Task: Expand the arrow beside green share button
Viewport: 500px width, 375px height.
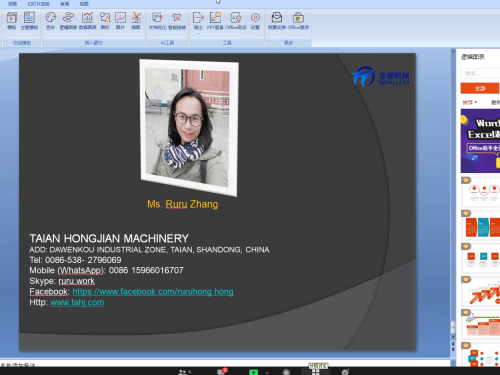Action: coord(267,372)
